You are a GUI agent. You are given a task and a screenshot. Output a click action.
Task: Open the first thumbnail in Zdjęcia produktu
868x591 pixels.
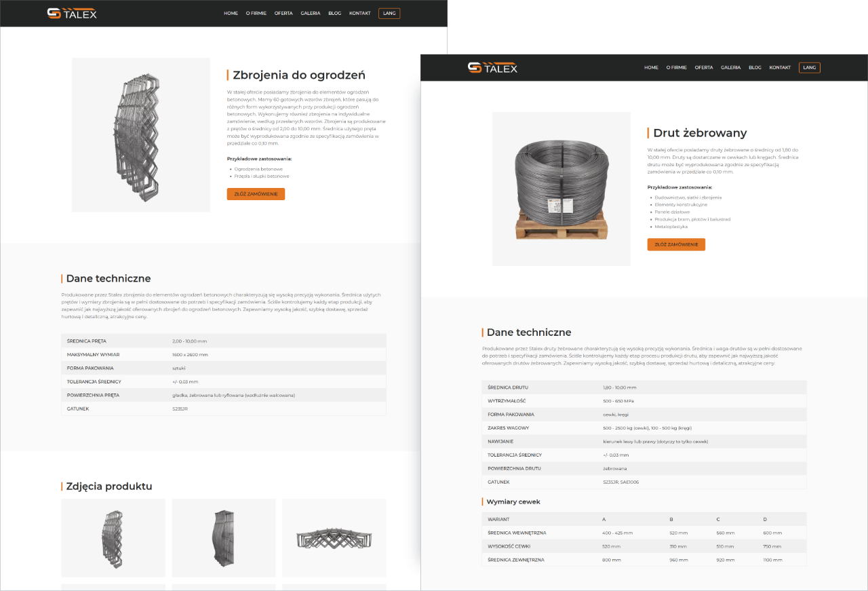[113, 539]
